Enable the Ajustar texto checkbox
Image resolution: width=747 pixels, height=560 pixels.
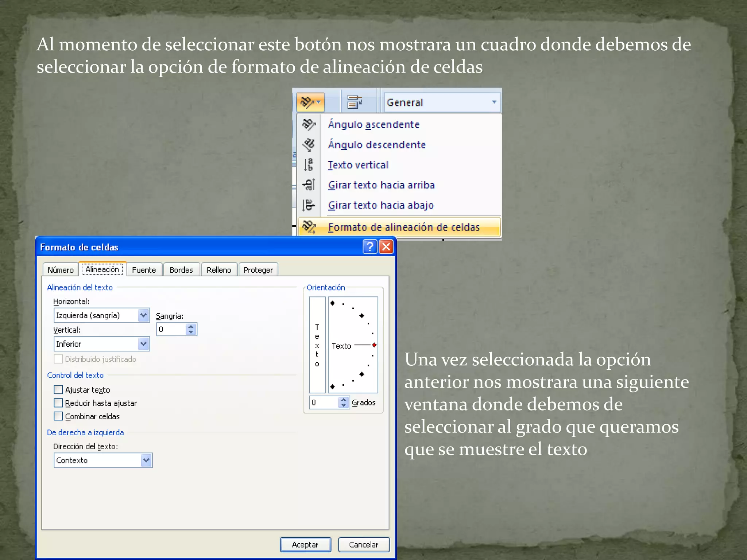(x=58, y=390)
